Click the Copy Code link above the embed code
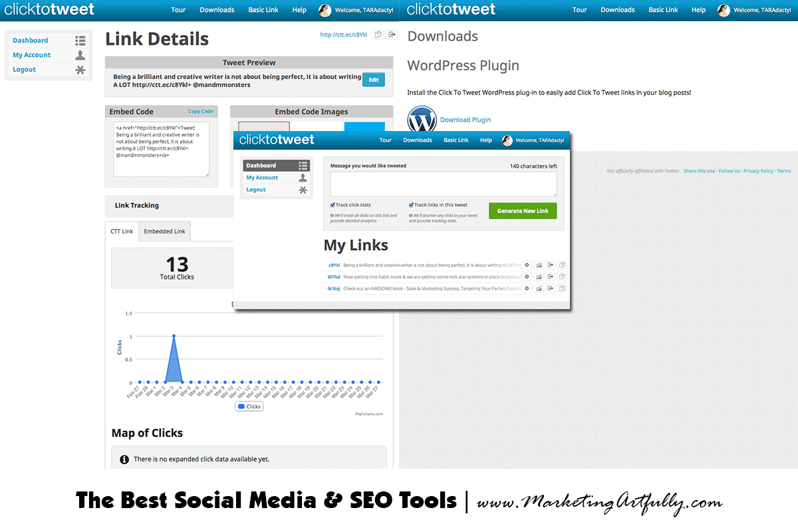The width and height of the screenshot is (798, 532). point(201,112)
